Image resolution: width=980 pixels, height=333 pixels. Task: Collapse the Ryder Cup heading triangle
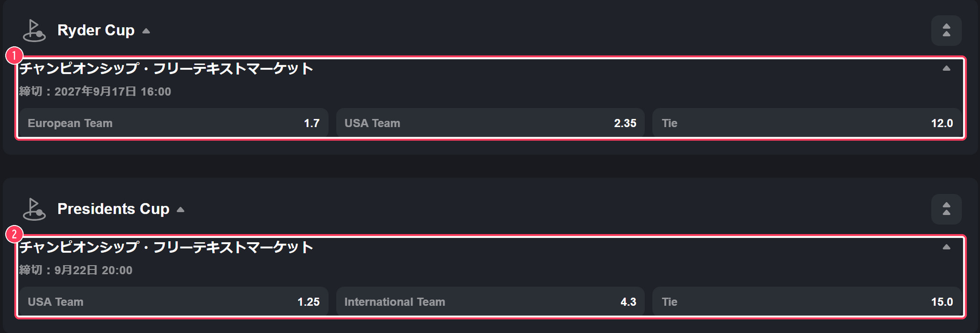pyautogui.click(x=146, y=31)
